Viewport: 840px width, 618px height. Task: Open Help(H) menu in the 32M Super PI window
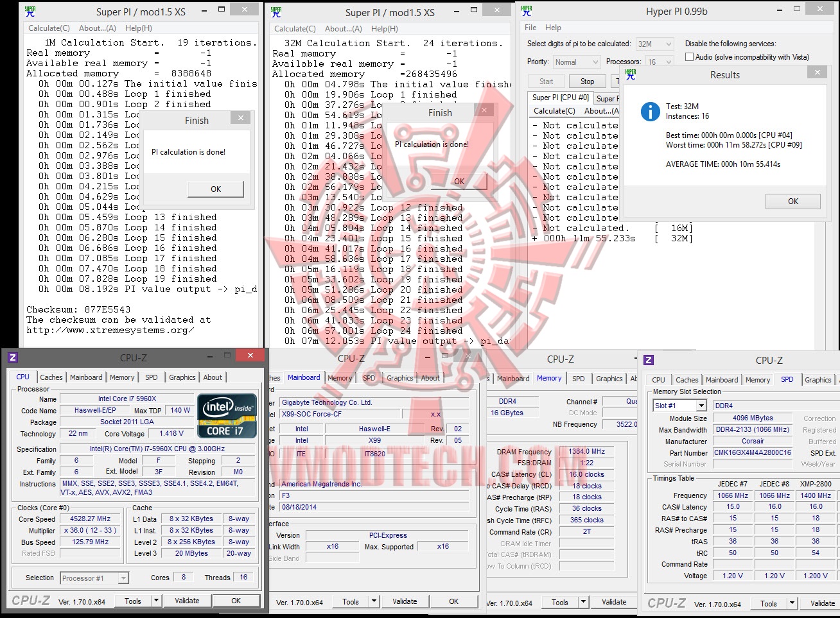coord(385,29)
